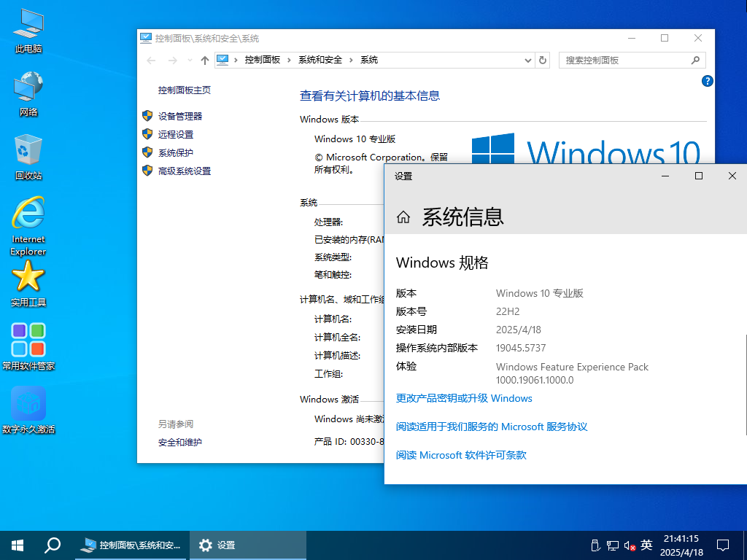The width and height of the screenshot is (747, 560).
Task: Select the Internet Explorer desktop icon
Action: tap(28, 226)
